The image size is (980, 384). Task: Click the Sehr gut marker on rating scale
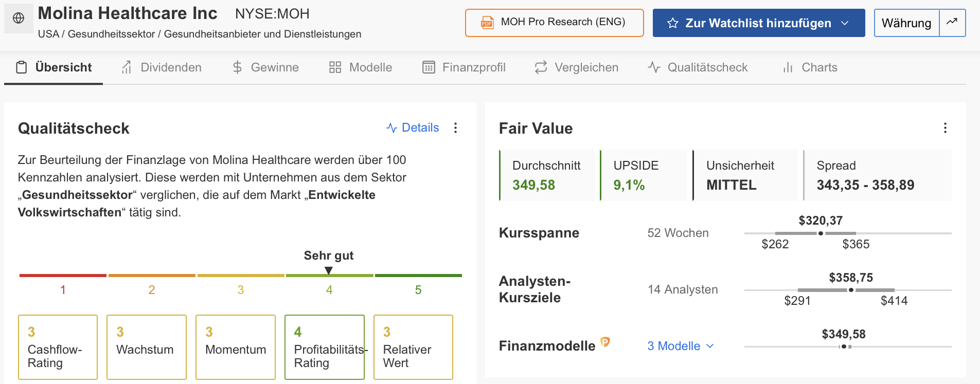click(x=329, y=270)
